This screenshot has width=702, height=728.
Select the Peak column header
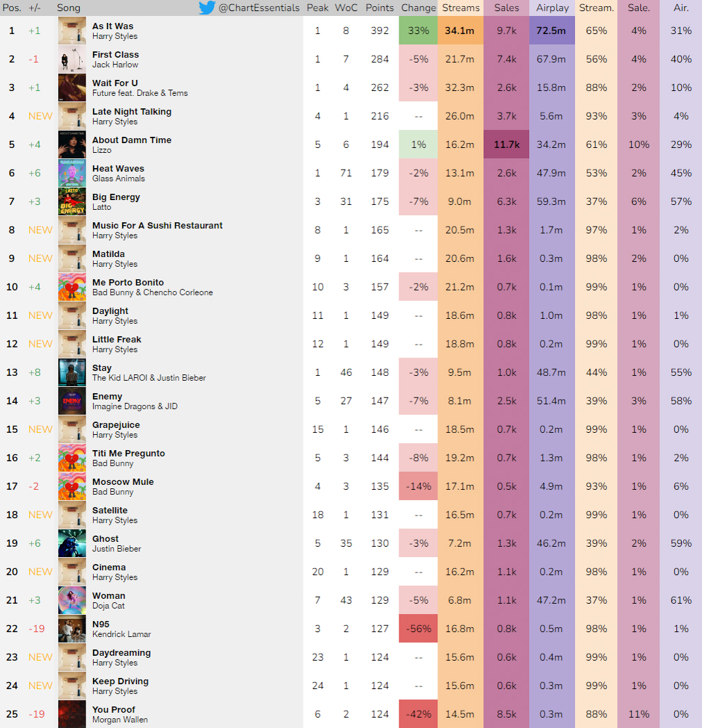(x=317, y=8)
